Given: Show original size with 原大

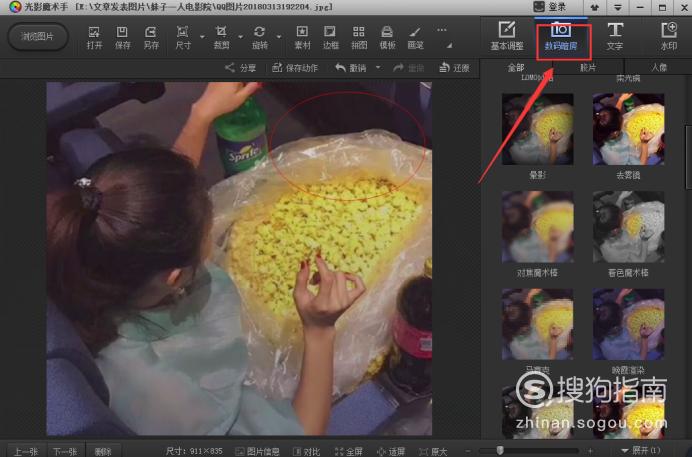Looking at the screenshot, I should point(433,451).
